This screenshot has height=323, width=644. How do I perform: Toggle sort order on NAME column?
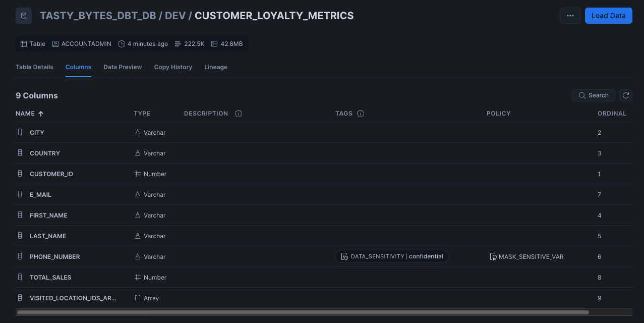point(29,114)
